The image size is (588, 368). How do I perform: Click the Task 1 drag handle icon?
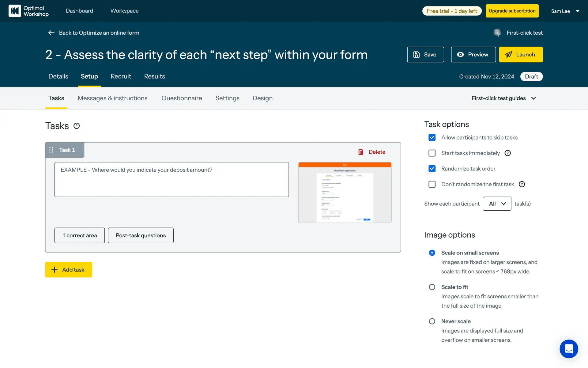51,150
